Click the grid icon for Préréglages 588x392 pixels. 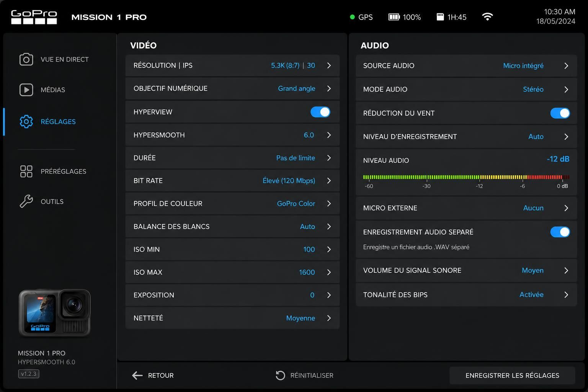pyautogui.click(x=26, y=171)
